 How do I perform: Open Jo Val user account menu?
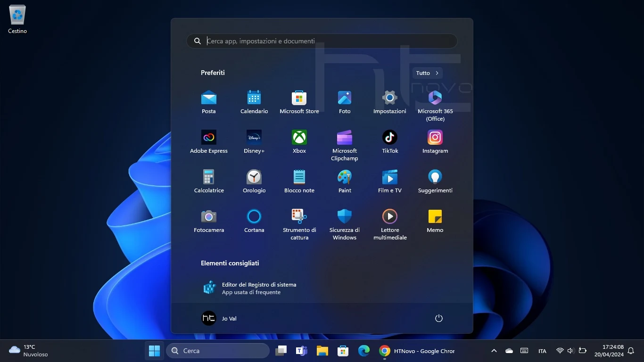[219, 318]
